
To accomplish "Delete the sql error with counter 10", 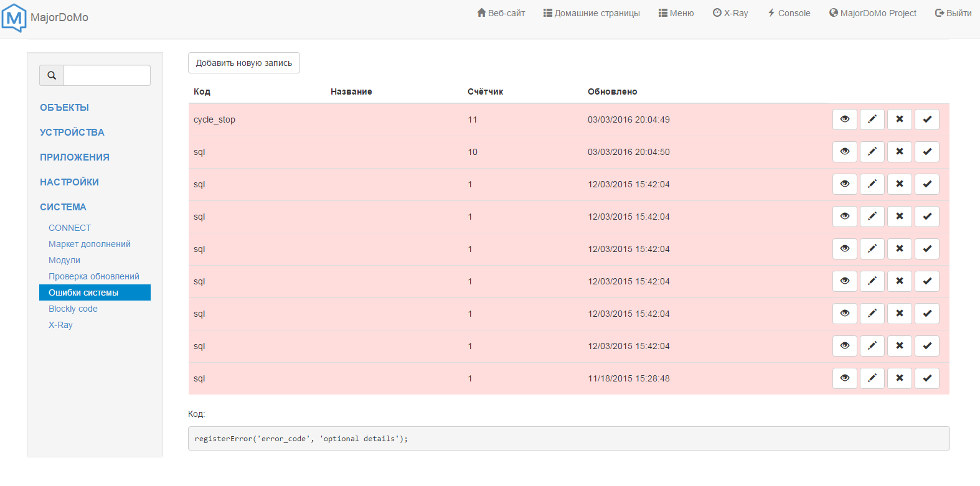I will point(899,152).
